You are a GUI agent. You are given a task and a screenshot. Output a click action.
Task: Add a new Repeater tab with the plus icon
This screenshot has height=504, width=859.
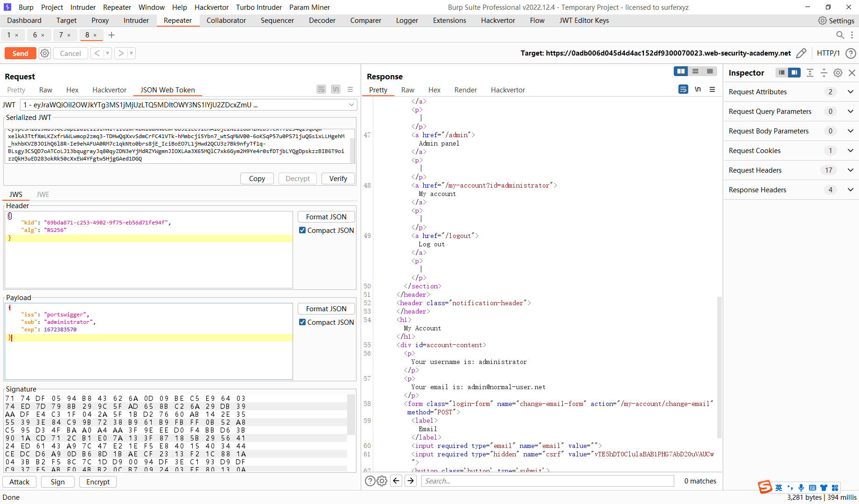tap(112, 35)
